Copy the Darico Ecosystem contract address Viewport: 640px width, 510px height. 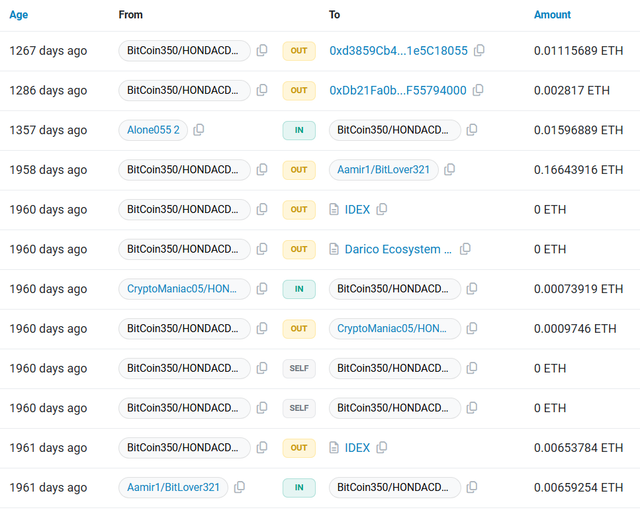point(465,249)
